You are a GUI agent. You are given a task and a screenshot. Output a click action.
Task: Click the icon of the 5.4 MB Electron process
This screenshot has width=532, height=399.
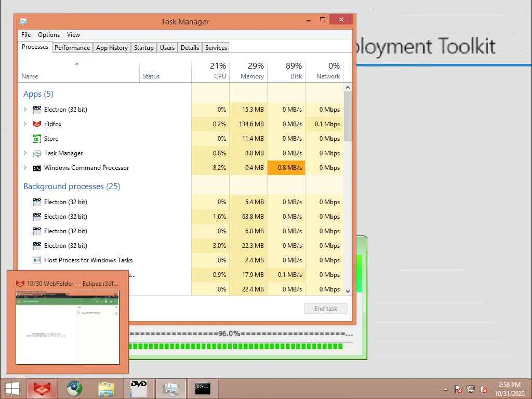click(x=37, y=202)
